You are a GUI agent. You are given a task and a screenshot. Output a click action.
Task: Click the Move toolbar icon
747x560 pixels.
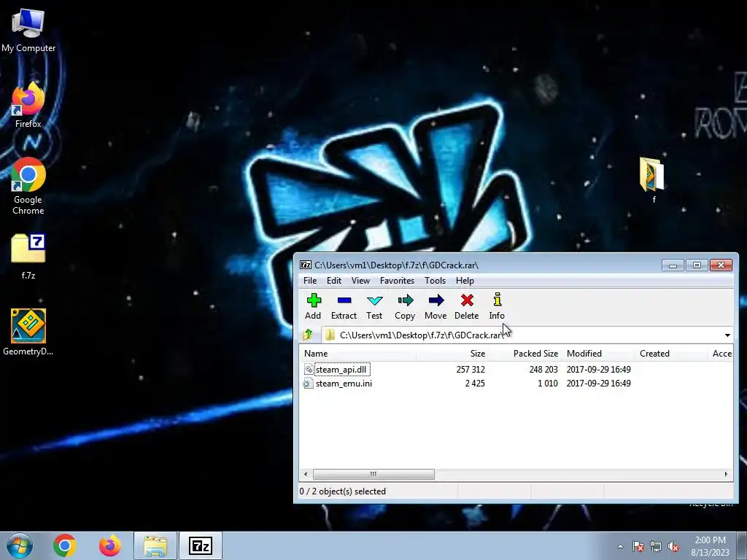point(436,300)
